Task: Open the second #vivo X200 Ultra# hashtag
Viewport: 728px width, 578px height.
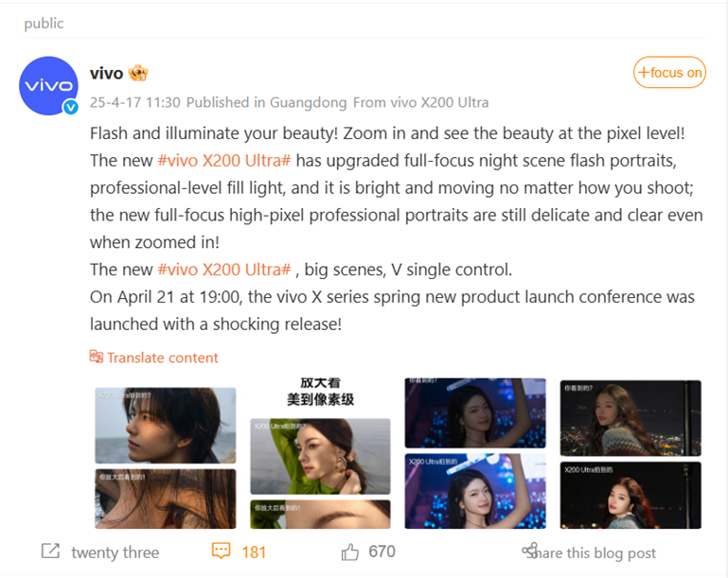Action: [224, 270]
